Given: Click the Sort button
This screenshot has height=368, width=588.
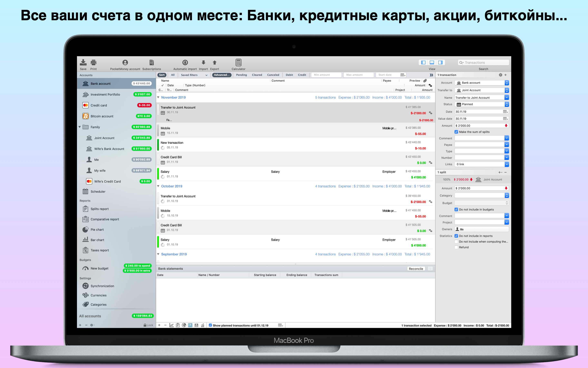Looking at the screenshot, I should click(162, 75).
